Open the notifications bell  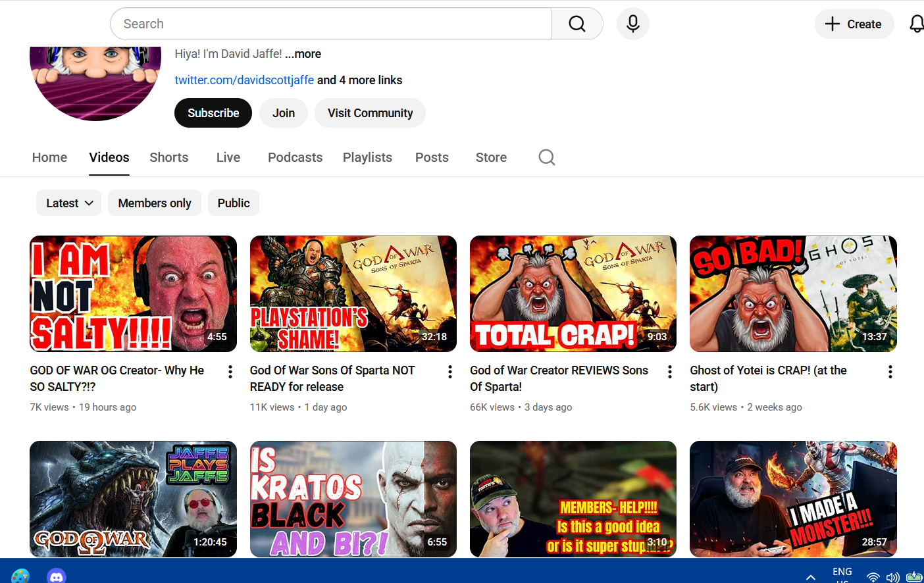(x=915, y=24)
